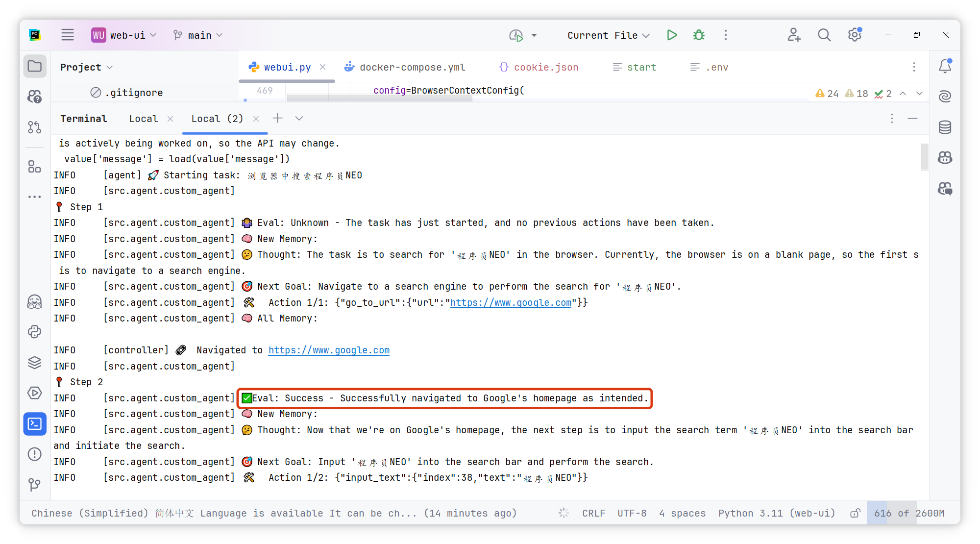The width and height of the screenshot is (980, 544).
Task: Click the 616 of 2600M memory indicator
Action: point(909,513)
